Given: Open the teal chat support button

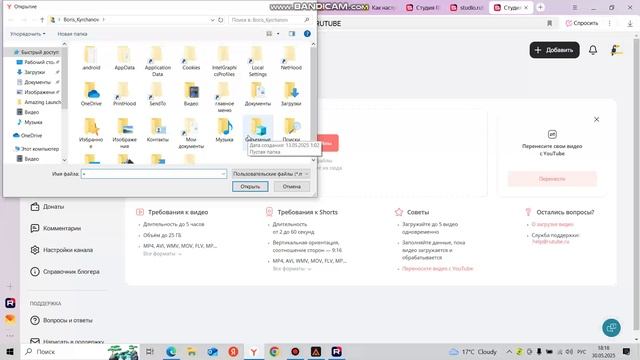Looking at the screenshot, I should point(611,327).
